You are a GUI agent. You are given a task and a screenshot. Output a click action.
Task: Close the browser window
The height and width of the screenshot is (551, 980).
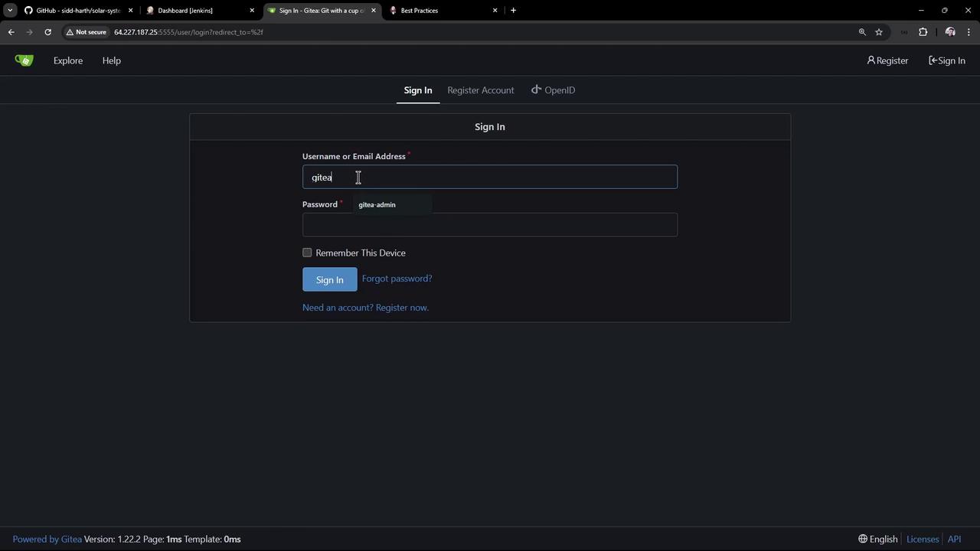pos(968,11)
